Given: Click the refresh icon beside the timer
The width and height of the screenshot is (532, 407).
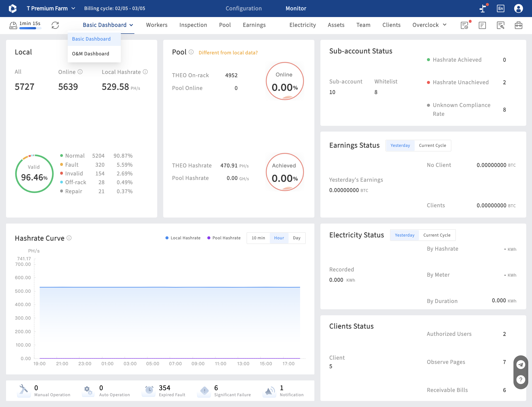Looking at the screenshot, I should click(55, 25).
